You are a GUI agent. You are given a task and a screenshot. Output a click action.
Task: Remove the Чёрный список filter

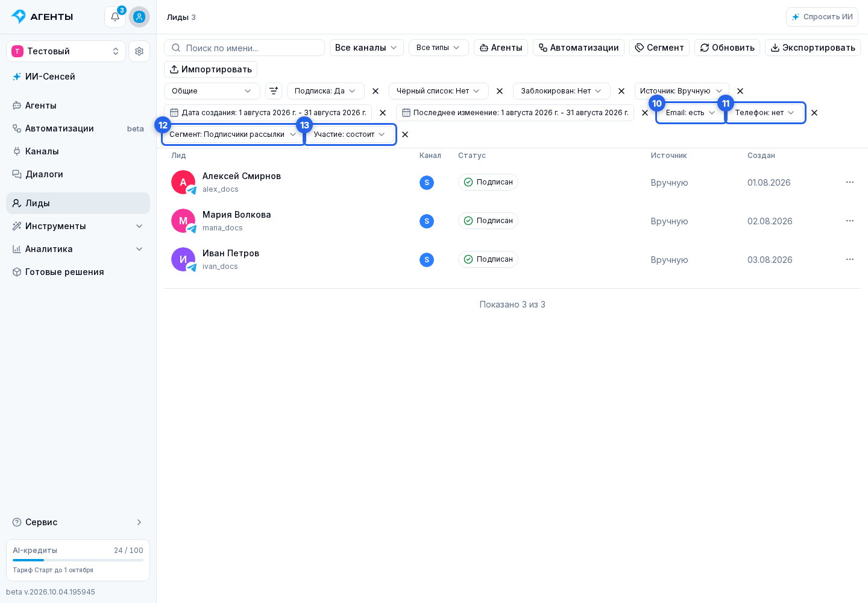pos(500,91)
